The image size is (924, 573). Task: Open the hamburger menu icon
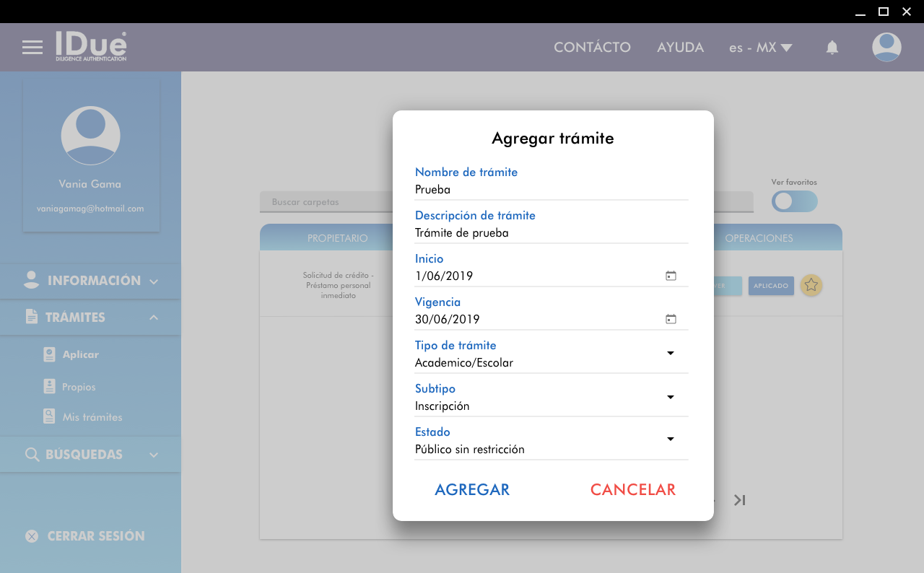pos(32,48)
